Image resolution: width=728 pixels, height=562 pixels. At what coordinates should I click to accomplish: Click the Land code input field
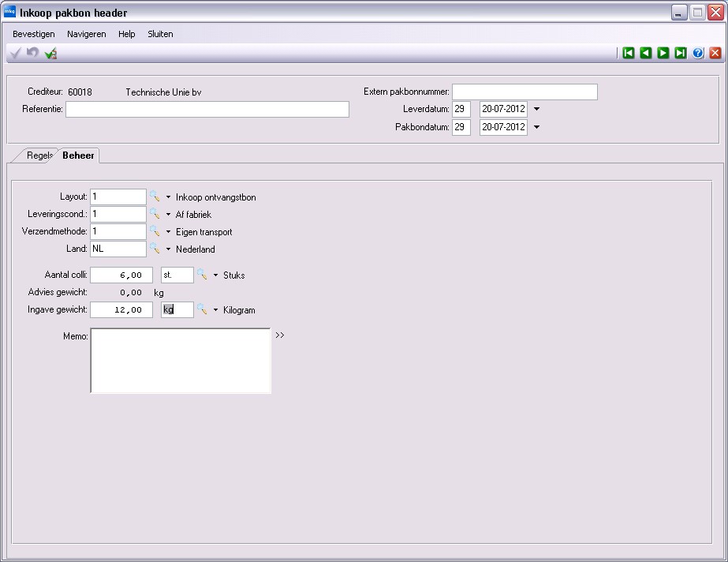click(x=118, y=249)
